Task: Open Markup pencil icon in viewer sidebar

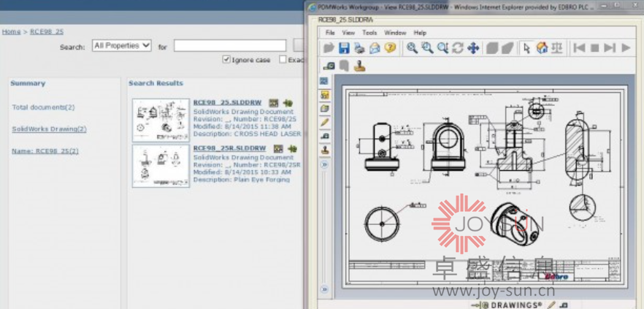Action: point(324,123)
